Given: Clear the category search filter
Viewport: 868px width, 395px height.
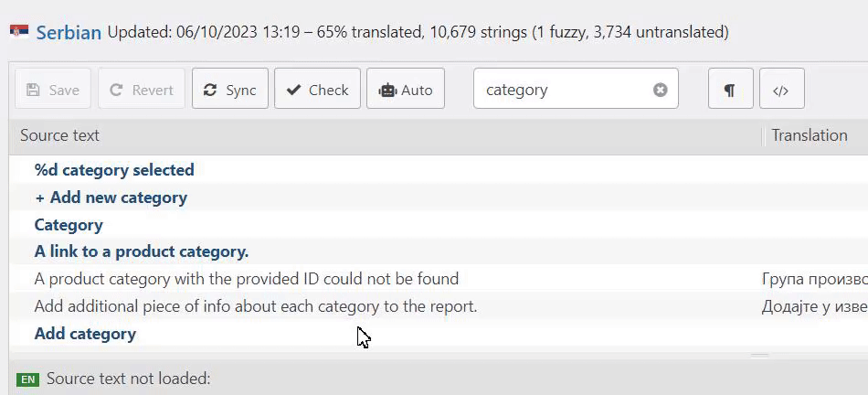Looking at the screenshot, I should pos(660,90).
